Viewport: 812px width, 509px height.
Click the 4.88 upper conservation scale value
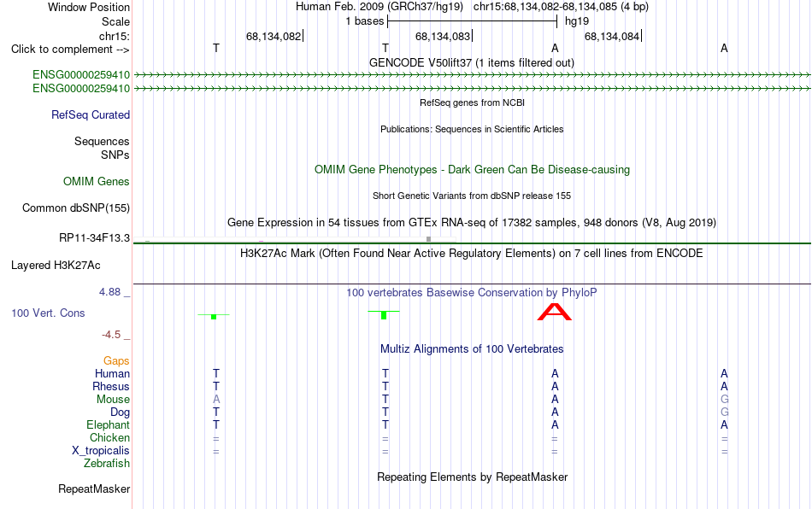pos(109,292)
